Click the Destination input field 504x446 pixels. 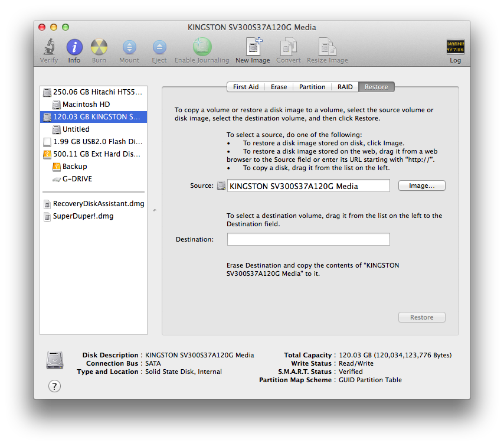(x=309, y=239)
